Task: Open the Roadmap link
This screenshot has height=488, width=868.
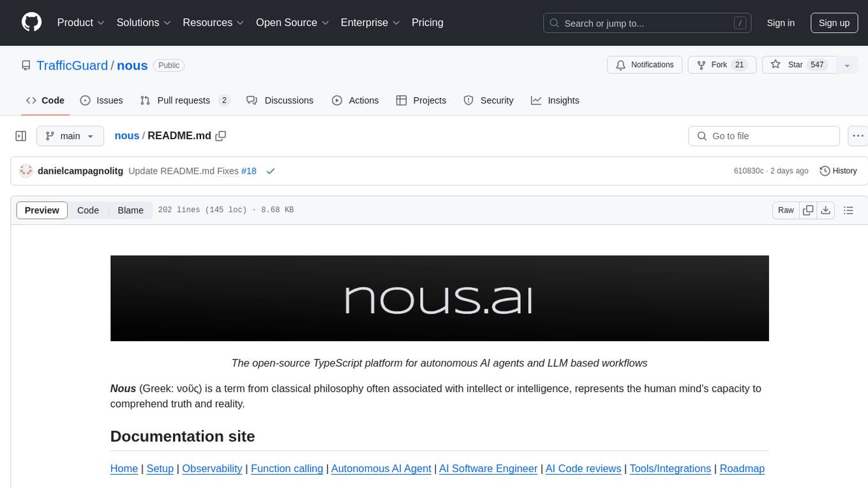Action: (x=742, y=468)
